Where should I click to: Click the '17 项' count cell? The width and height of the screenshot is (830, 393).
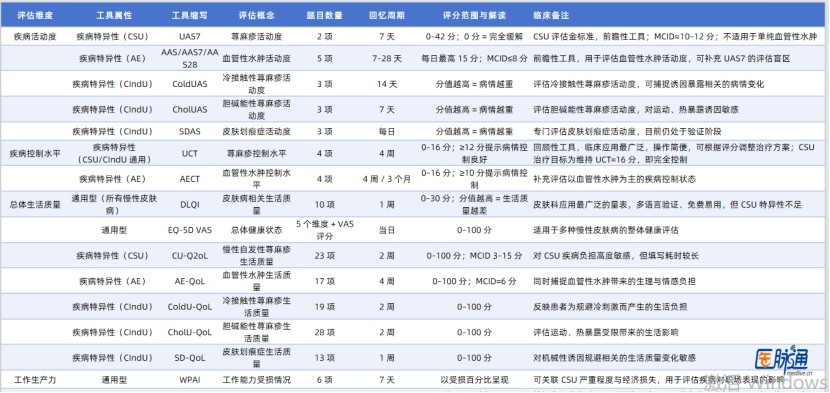[x=324, y=281]
